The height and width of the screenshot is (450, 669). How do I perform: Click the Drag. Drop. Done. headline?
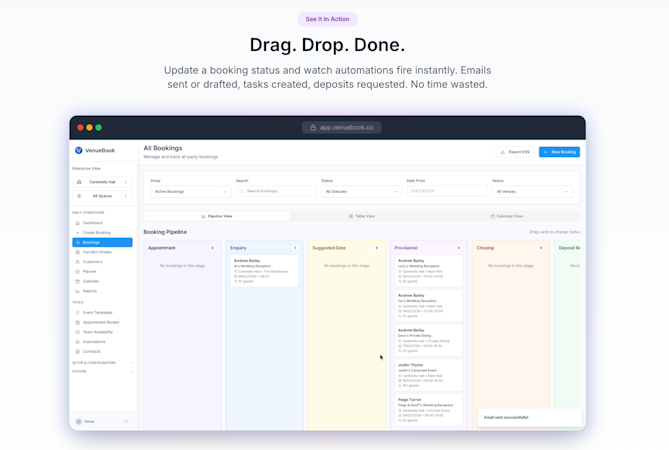click(327, 45)
